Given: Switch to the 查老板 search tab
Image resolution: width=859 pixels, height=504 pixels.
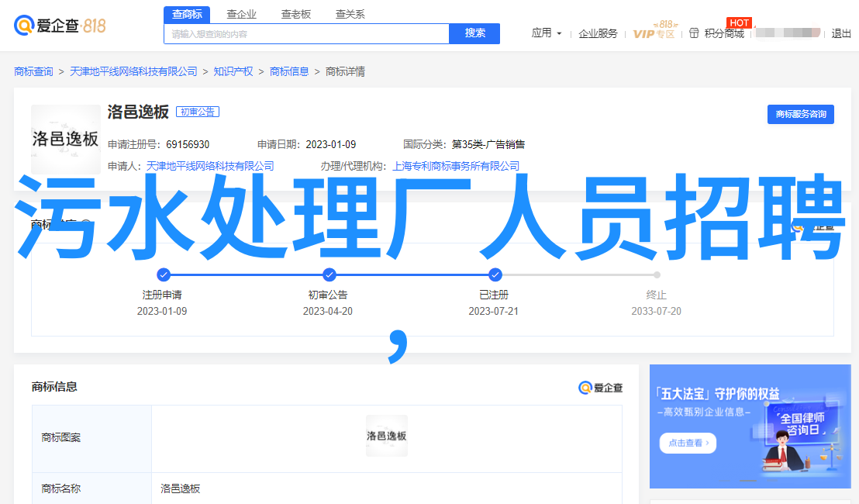Looking at the screenshot, I should tap(296, 14).
